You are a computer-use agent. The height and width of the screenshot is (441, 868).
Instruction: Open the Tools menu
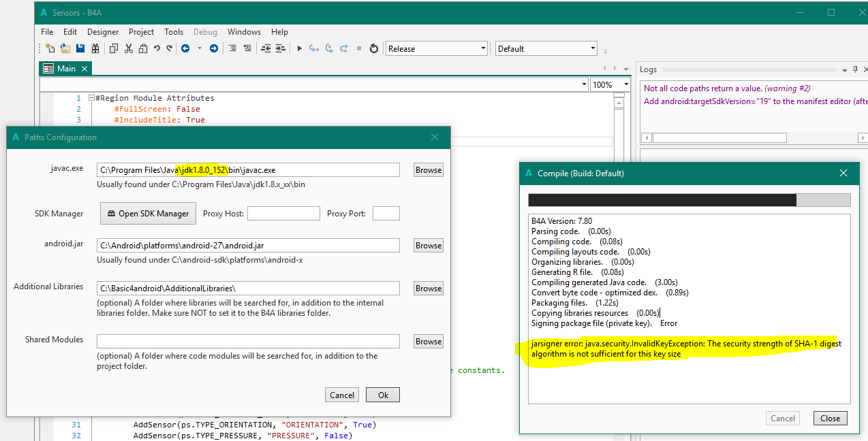pyautogui.click(x=174, y=32)
